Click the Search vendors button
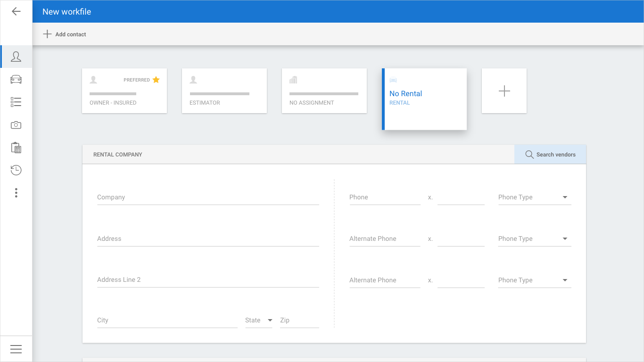Image resolution: width=644 pixels, height=362 pixels. tap(550, 155)
